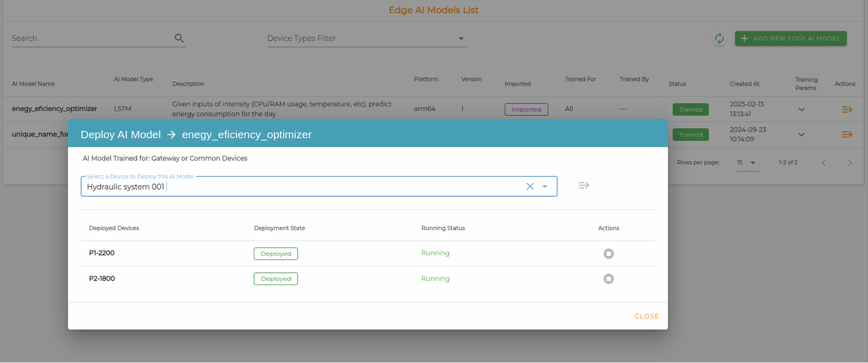Open the Device Types Filter dropdown

point(367,38)
